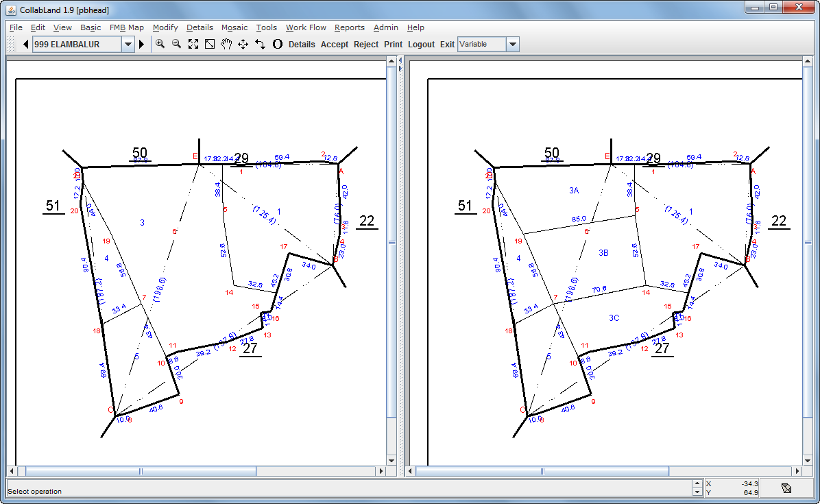This screenshot has width=820, height=504.
Task: Click left pane vertical scrollbar up arrow
Action: click(391, 61)
